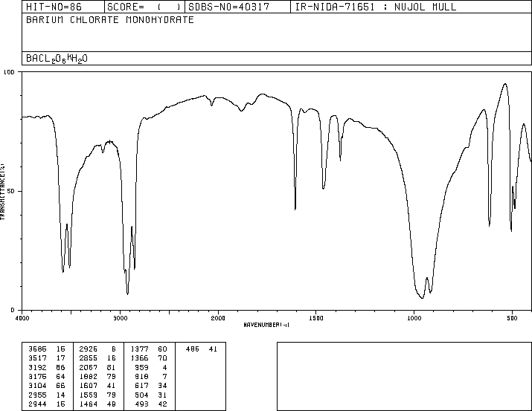This screenshot has height=411, width=532.
Task: Click the 500 wavenumber axis label
Action: [x=512, y=318]
